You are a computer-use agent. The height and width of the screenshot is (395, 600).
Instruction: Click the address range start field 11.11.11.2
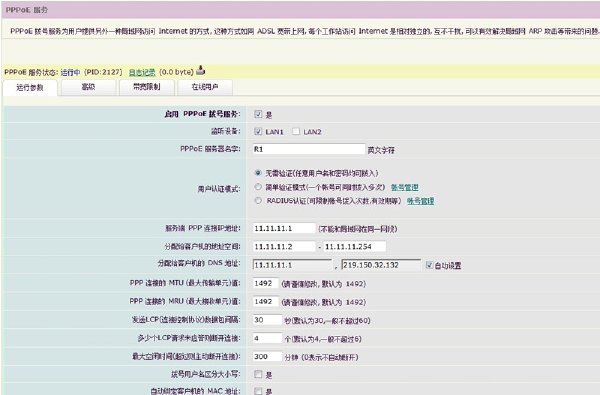point(284,246)
